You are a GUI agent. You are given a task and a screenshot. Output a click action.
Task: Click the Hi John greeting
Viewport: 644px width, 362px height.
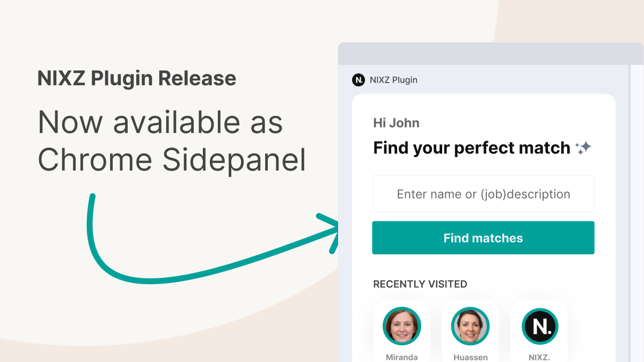397,123
